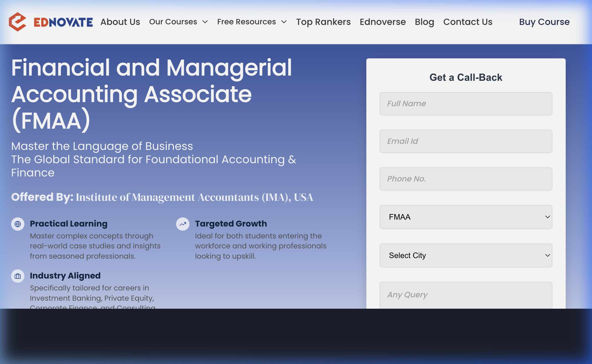Select the Phone No. input
The height and width of the screenshot is (364, 592).
(x=466, y=179)
